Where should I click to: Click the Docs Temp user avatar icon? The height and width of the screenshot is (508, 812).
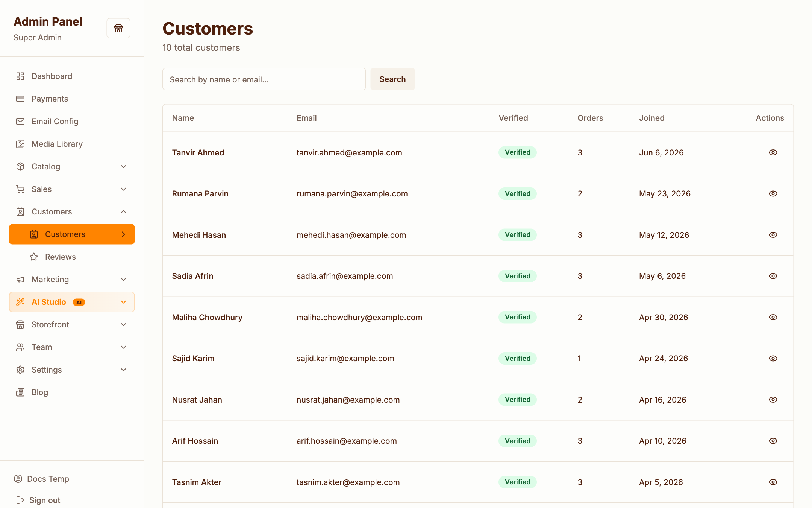pos(18,479)
